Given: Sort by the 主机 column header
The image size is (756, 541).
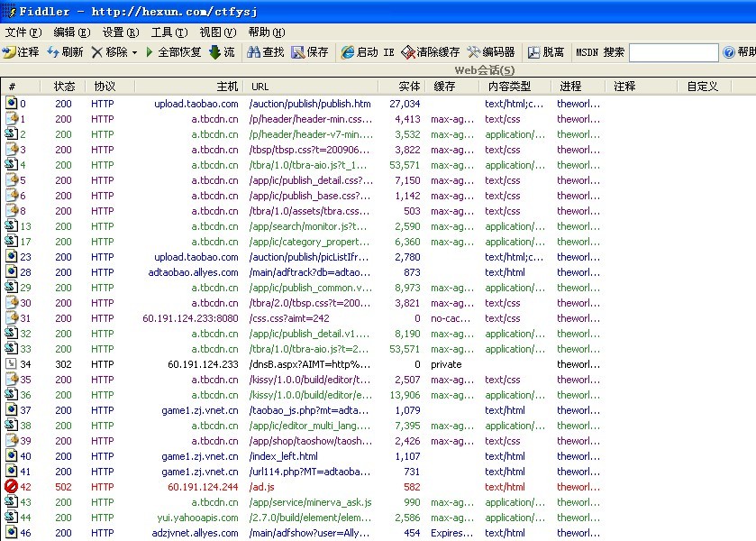Looking at the screenshot, I should (x=189, y=87).
